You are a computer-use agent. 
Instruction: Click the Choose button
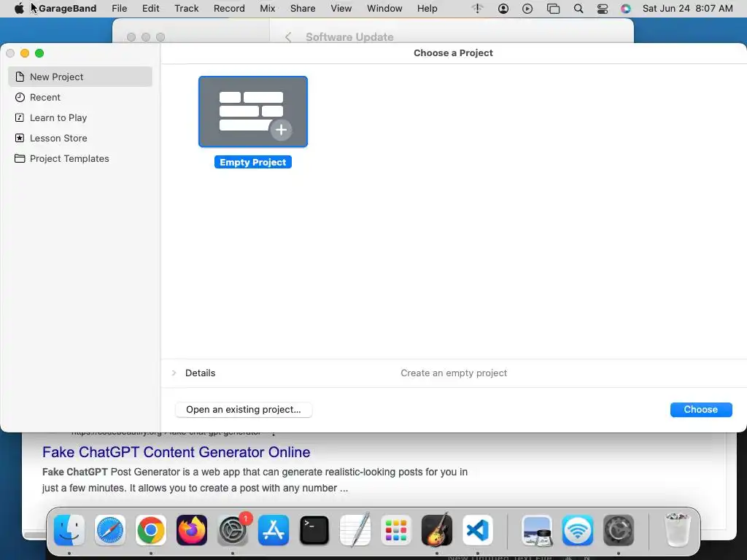point(701,410)
